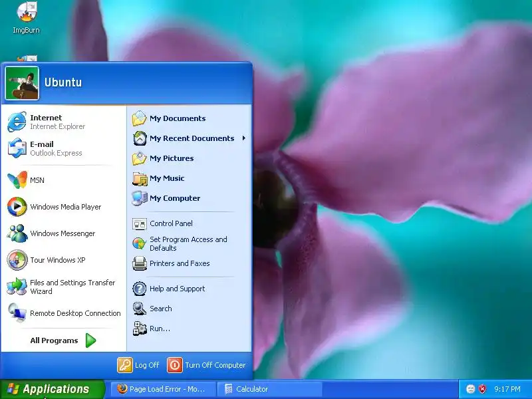Open the My Music folder icon
The image size is (532, 399).
tap(140, 178)
